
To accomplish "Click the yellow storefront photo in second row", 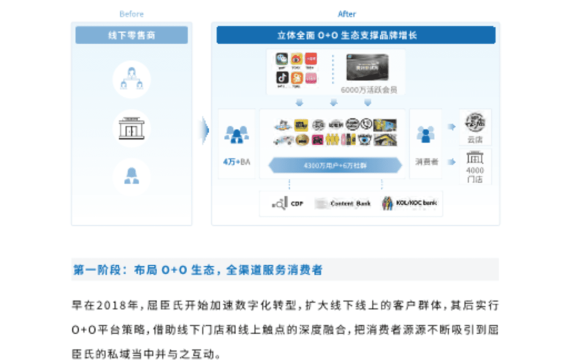I will point(385,140).
